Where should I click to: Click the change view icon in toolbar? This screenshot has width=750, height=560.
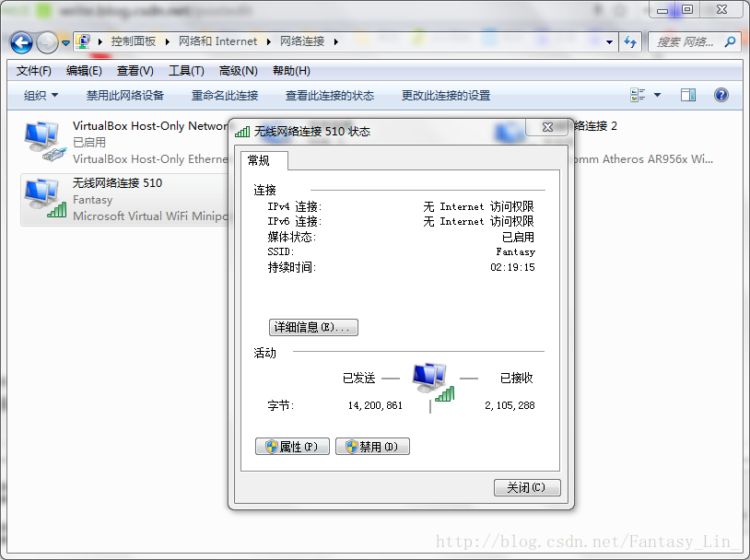coord(638,95)
